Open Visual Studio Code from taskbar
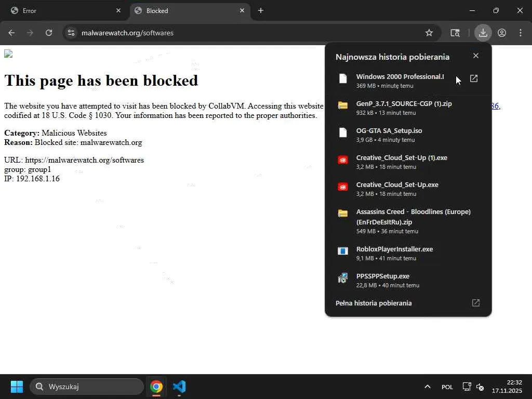The image size is (532, 399). click(179, 387)
